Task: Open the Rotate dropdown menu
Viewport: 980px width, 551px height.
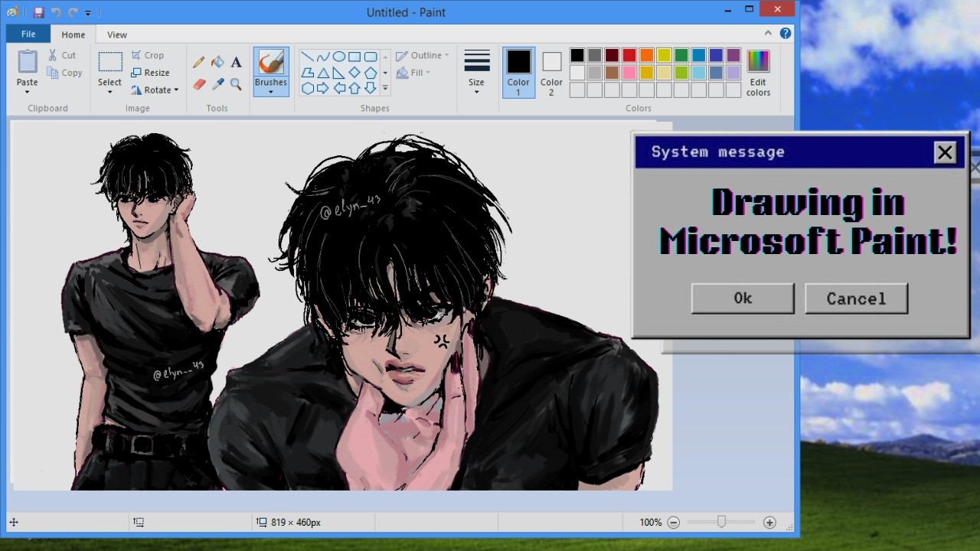Action: pos(154,90)
